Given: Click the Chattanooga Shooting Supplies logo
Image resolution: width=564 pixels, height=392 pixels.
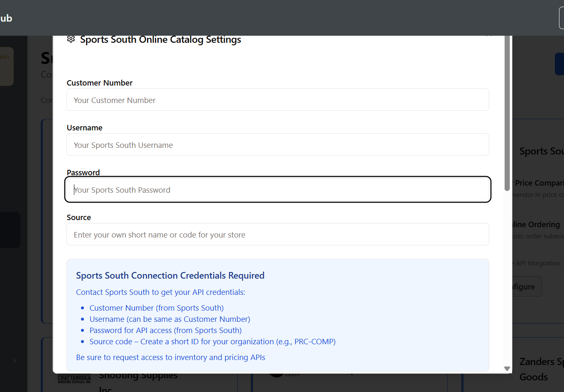Looking at the screenshot, I should click(x=74, y=379).
